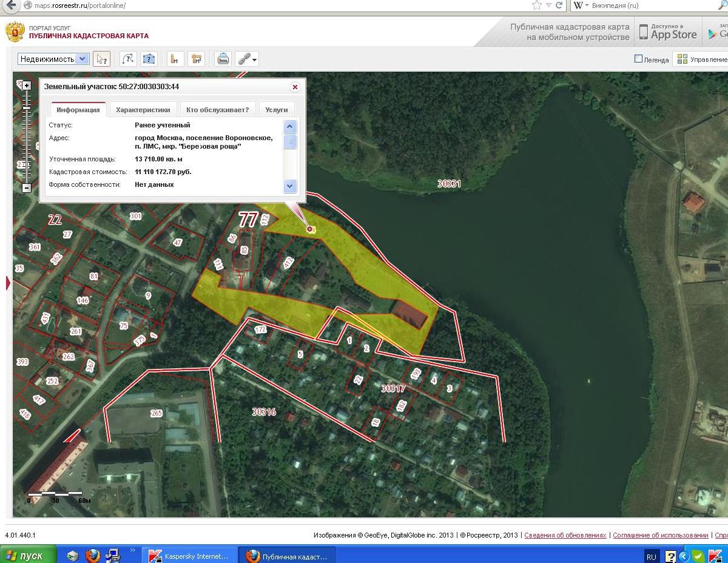Activate the distance measurement ruler tool
The image size is (728, 563).
click(x=175, y=59)
